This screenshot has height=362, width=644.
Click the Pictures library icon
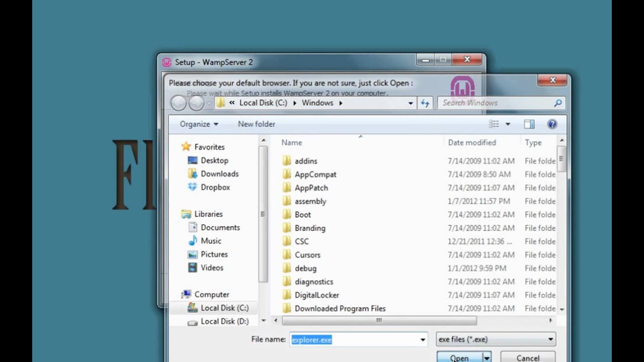192,254
